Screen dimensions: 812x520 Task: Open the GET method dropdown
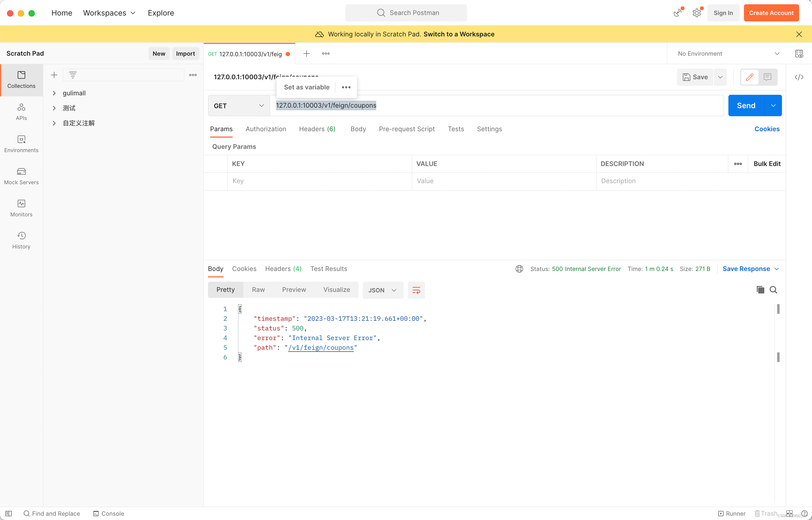[x=239, y=106]
